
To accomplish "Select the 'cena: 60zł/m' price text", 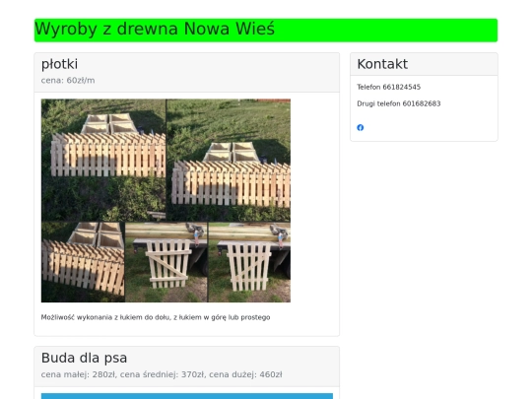I will tap(68, 81).
